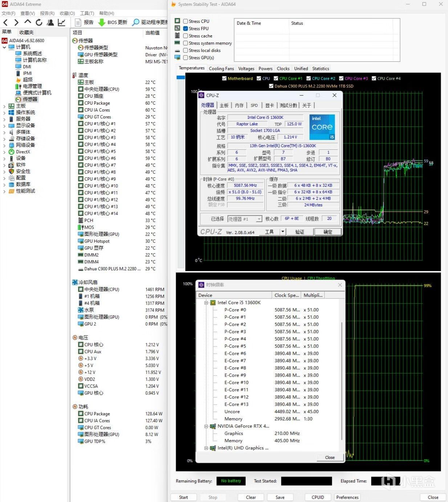This screenshot has height=502, width=448.
Task: Click the BIOS update green arrow icon
Action: coord(102,23)
